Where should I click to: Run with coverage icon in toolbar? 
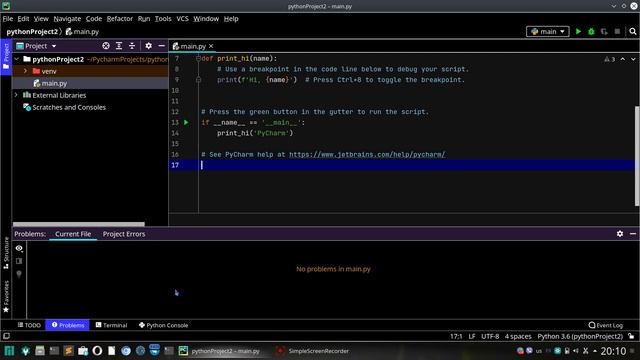point(604,31)
